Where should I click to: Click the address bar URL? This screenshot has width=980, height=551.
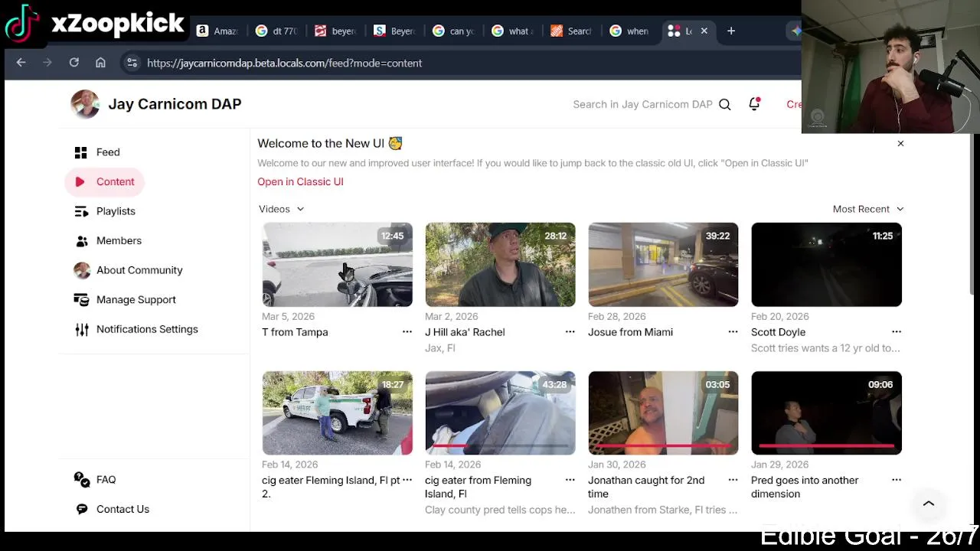[x=284, y=63]
